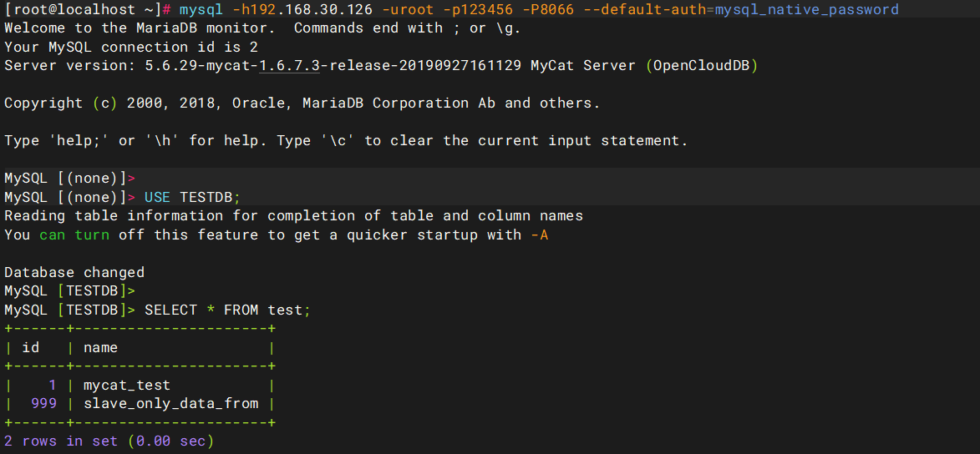The width and height of the screenshot is (980, 454).
Task: Click the id column header
Action: [x=31, y=347]
